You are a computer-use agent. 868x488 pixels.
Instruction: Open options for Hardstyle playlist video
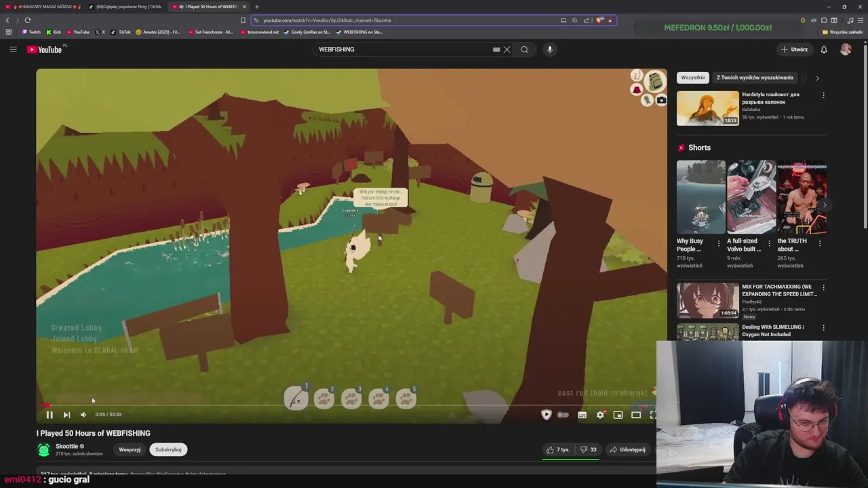pos(824,96)
